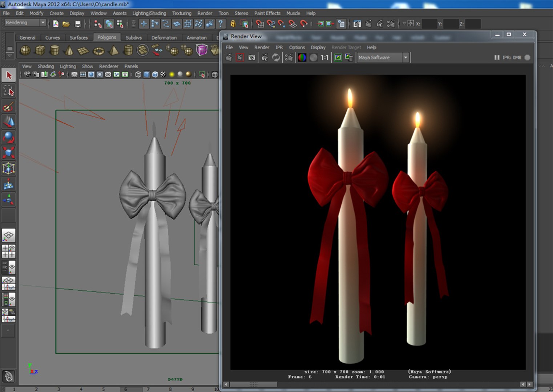Save the scene with the disk icon

click(77, 24)
